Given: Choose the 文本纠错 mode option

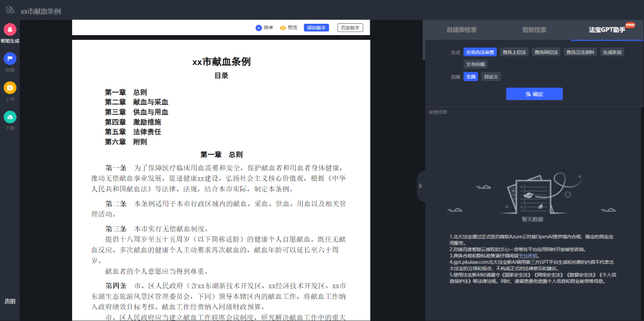Looking at the screenshot, I should [x=476, y=64].
